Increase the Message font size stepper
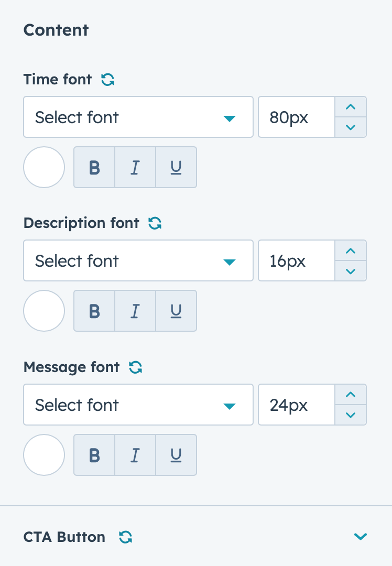Screen dimensions: 392x566 click(x=351, y=395)
